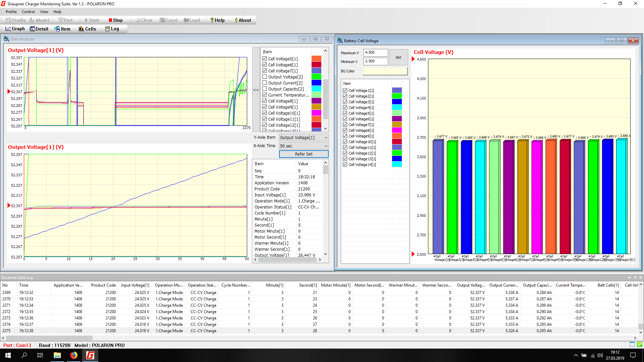
Task: Uncheck Cell Voltage5[1] in Data Analyzer
Action: pyautogui.click(x=265, y=59)
